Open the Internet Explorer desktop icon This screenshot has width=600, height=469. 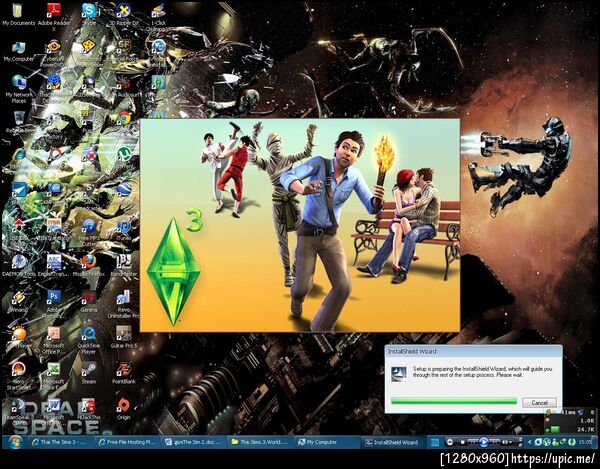18,157
